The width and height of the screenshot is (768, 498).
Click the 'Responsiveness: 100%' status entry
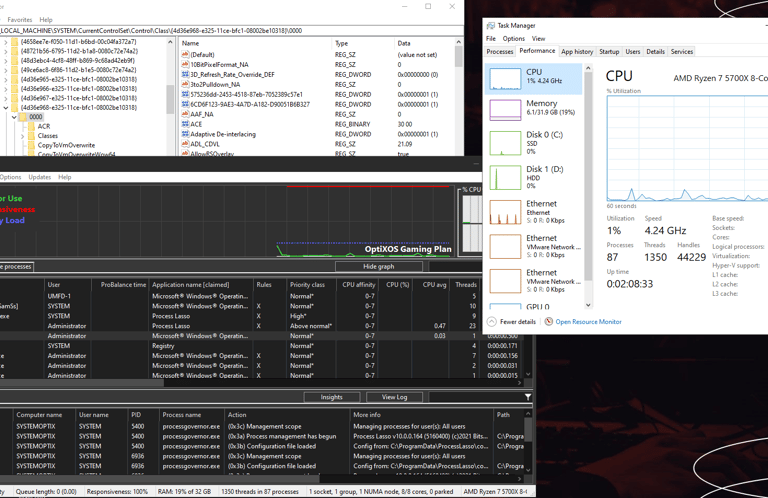117,491
